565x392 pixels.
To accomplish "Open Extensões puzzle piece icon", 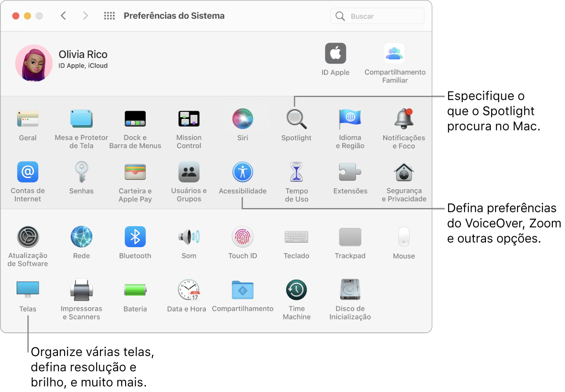I will pos(350,172).
